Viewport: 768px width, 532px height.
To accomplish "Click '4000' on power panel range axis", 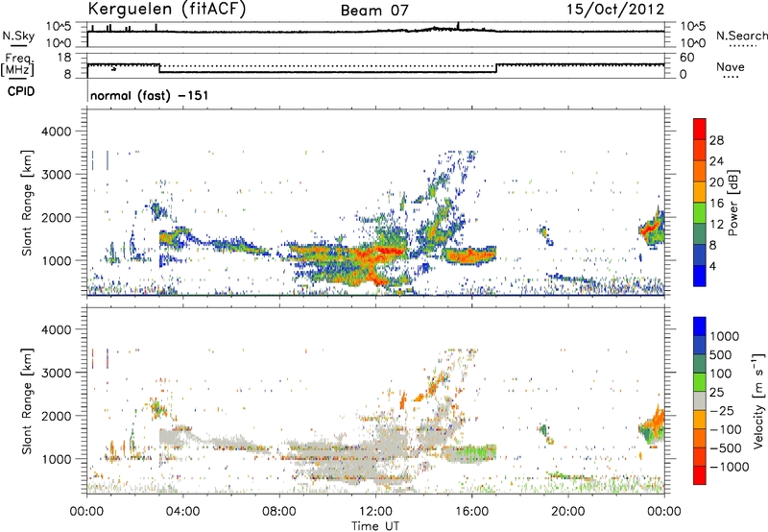I will pos(56,132).
